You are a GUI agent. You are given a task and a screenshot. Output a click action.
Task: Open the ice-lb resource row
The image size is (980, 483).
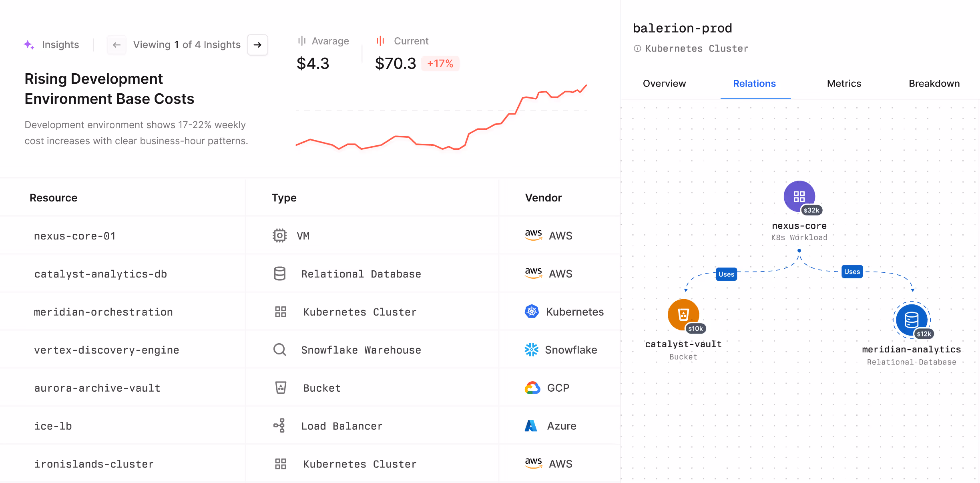pyautogui.click(x=310, y=426)
